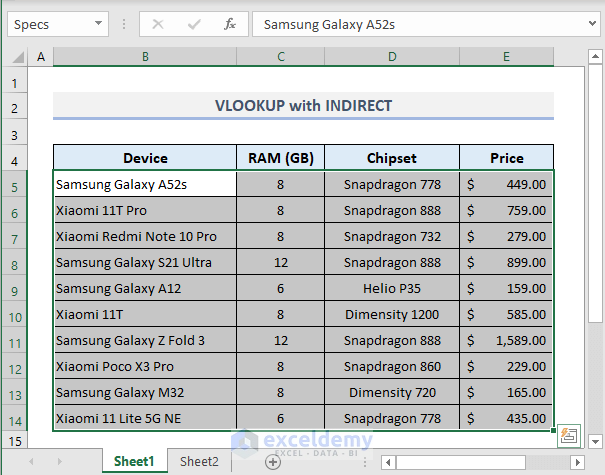Select cell Samsung Galaxy M32
Screen dimensions: 605x475
click(145, 392)
